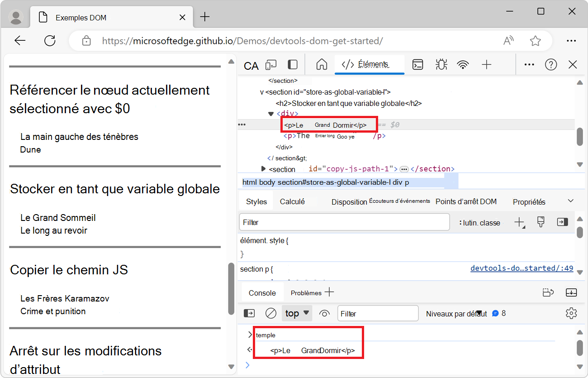
Task: Open the Customize DevTools three-dot menu
Action: tap(529, 65)
